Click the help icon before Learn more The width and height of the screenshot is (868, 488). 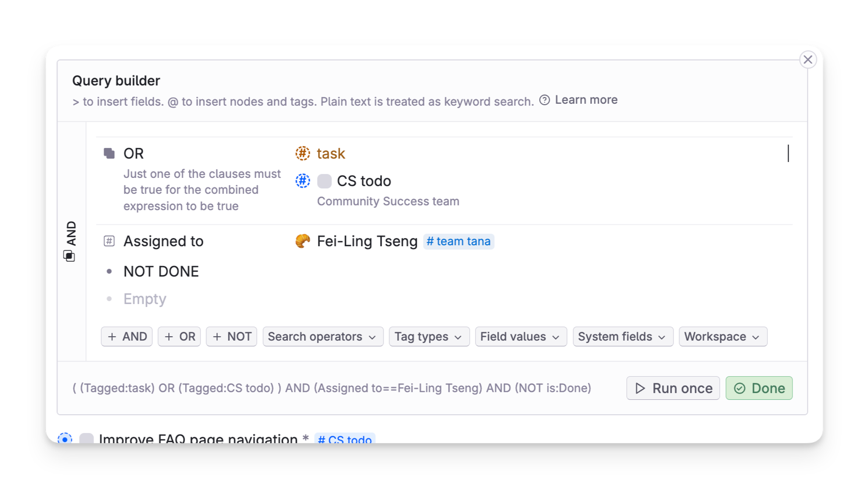[545, 100]
